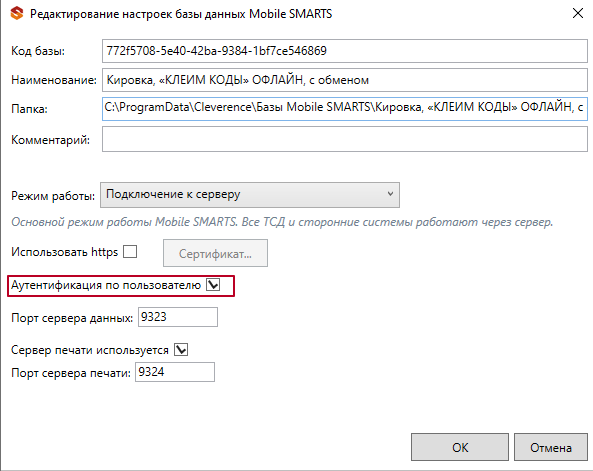Confirm settings with the OK button
Viewport: 593px width, 471px height.
click(x=460, y=448)
